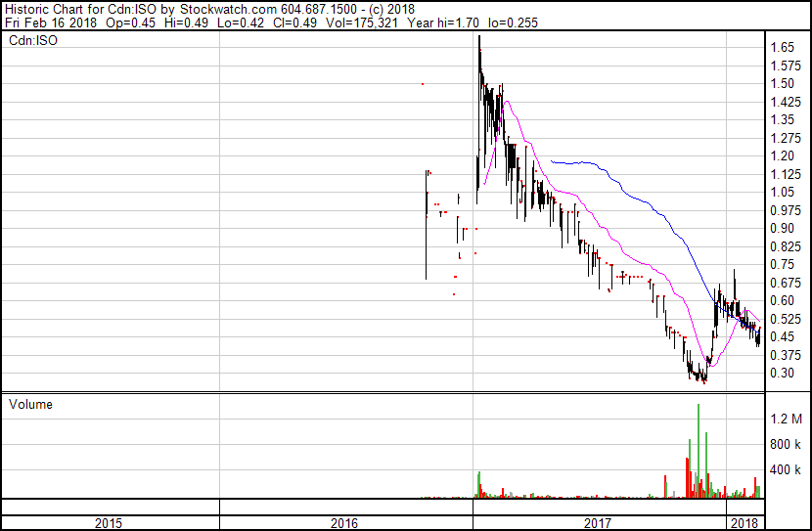Viewport: 812px width, 531px height.
Task: Click the Cdn:ISO symbol label in chart
Action: (x=29, y=41)
